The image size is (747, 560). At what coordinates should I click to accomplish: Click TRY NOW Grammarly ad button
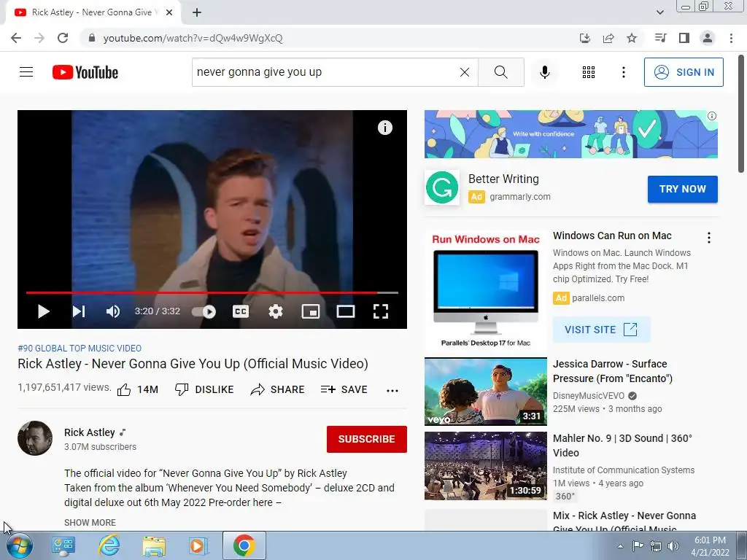683,189
